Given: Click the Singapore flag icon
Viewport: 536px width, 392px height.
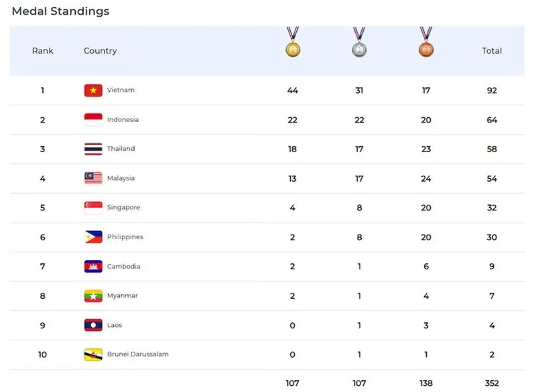Looking at the screenshot, I should (x=93, y=208).
